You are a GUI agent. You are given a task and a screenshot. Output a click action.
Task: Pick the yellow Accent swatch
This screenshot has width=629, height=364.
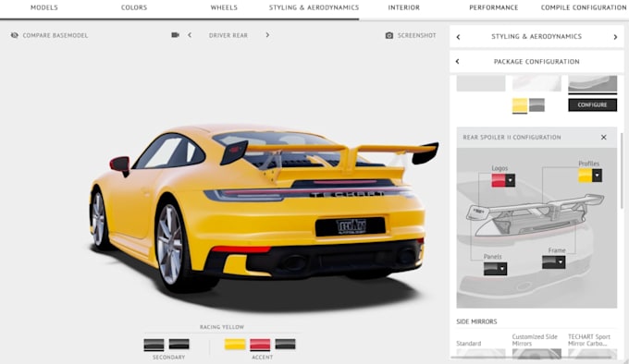pos(235,345)
